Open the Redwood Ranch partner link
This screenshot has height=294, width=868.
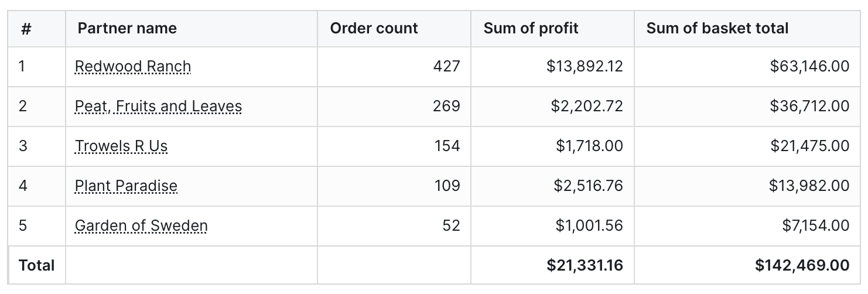(133, 67)
